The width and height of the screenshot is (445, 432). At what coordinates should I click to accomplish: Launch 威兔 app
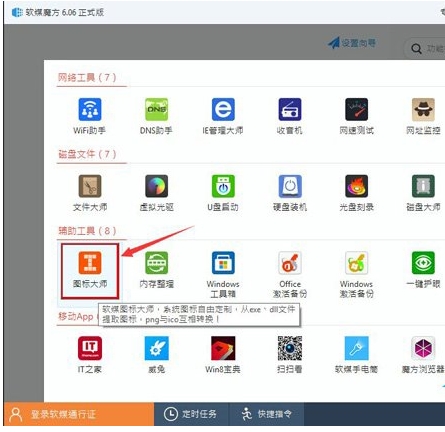(x=156, y=355)
